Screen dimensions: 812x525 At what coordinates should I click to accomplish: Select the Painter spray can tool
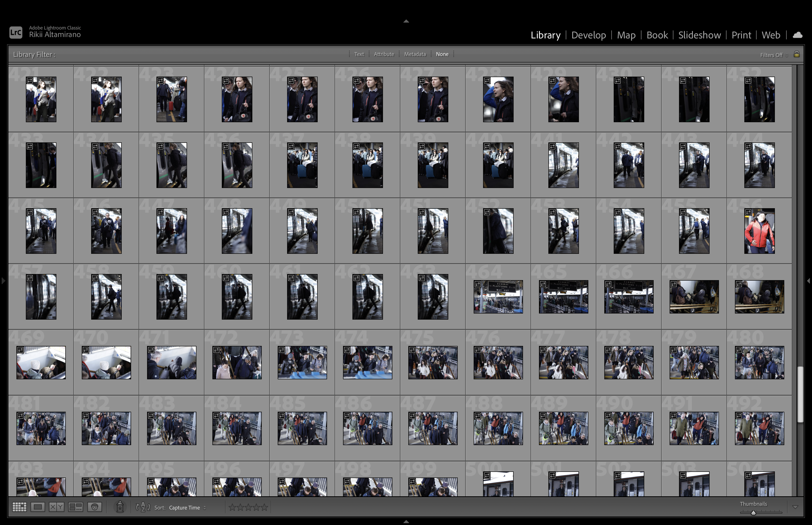coord(120,507)
